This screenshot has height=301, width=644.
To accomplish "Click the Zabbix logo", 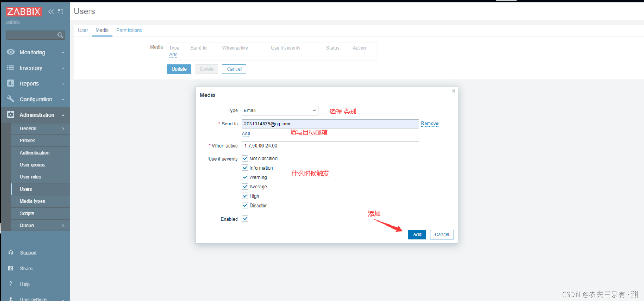I will click(24, 12).
